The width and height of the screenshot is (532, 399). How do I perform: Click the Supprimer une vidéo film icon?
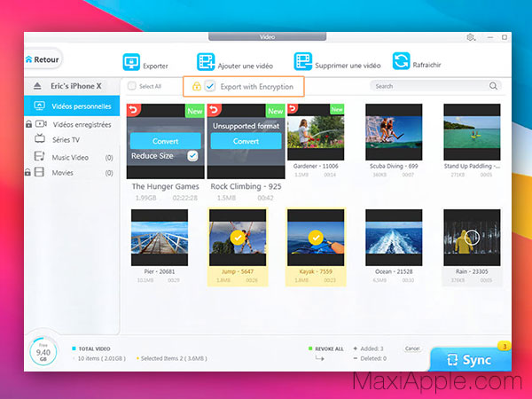303,61
